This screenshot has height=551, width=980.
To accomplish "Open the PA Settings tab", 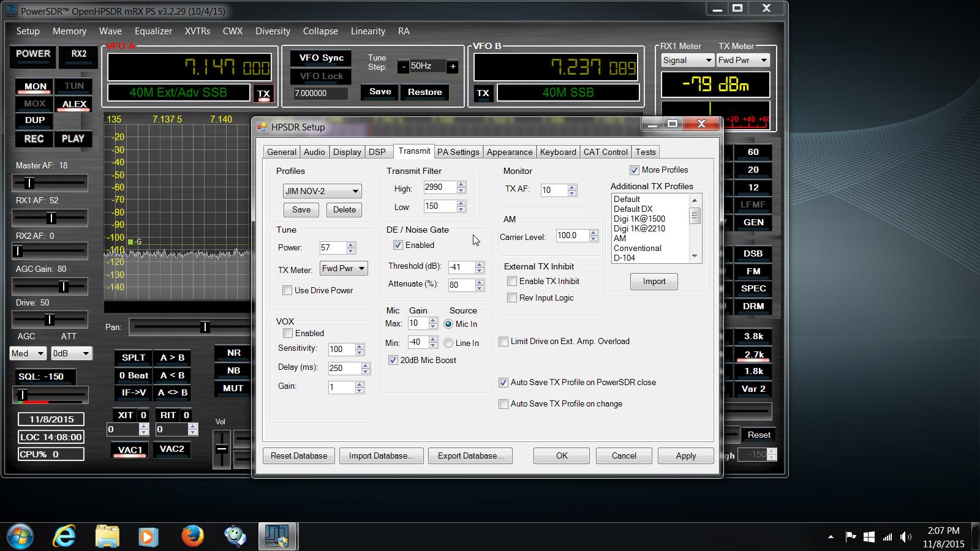I will pyautogui.click(x=458, y=152).
